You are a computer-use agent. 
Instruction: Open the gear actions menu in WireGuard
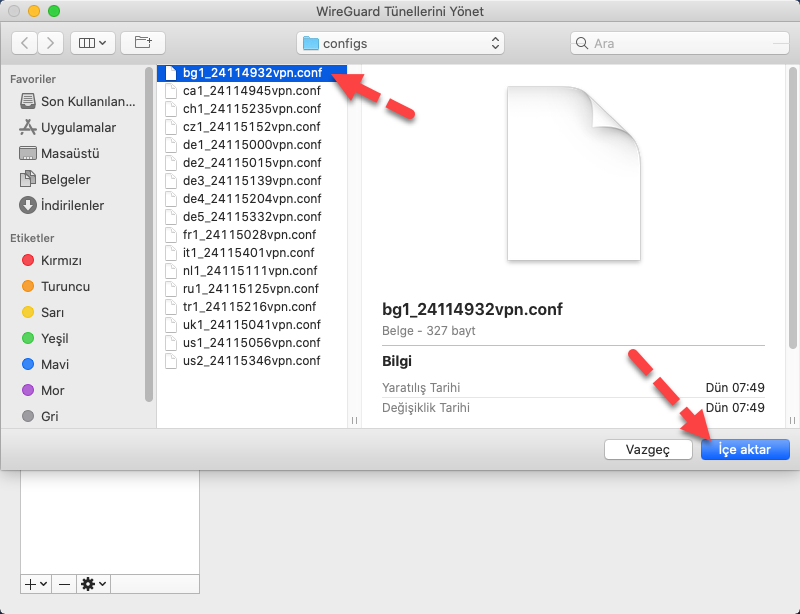[x=93, y=584]
